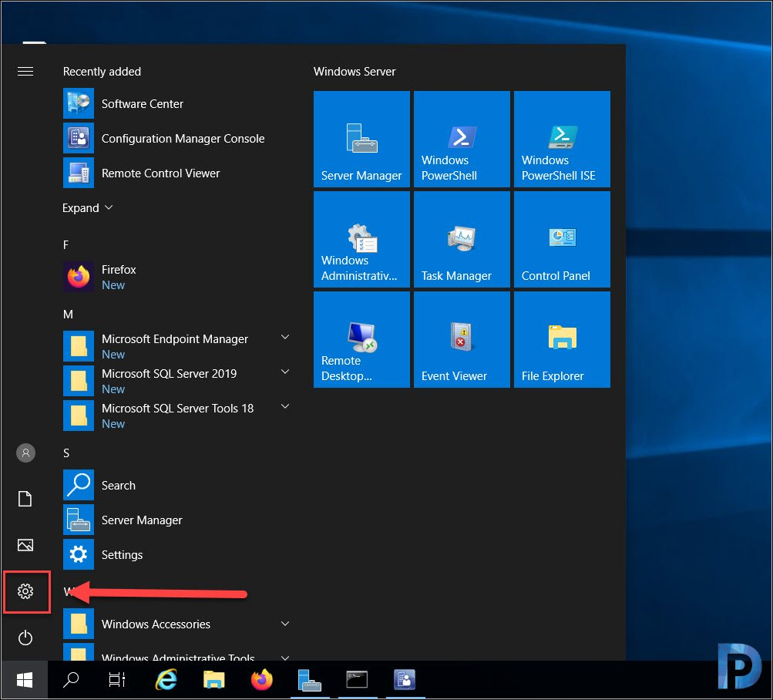The height and width of the screenshot is (700, 773).
Task: Open Firefox from the taskbar
Action: coord(262,680)
